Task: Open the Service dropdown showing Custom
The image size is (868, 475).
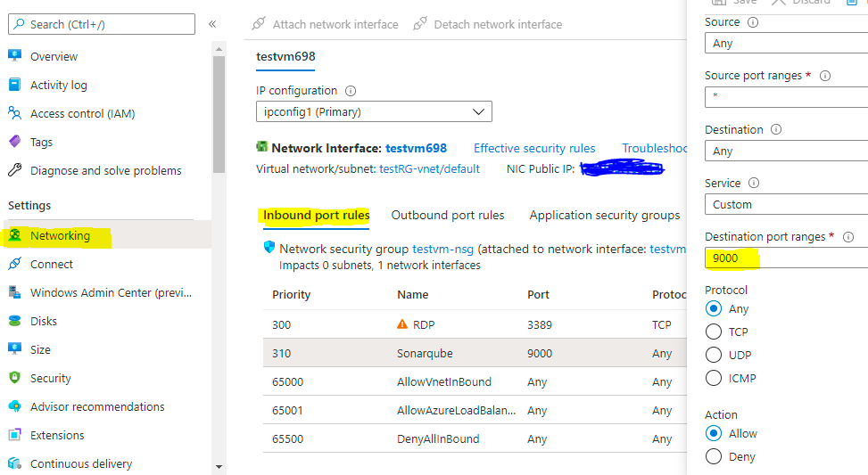Action: click(x=785, y=204)
